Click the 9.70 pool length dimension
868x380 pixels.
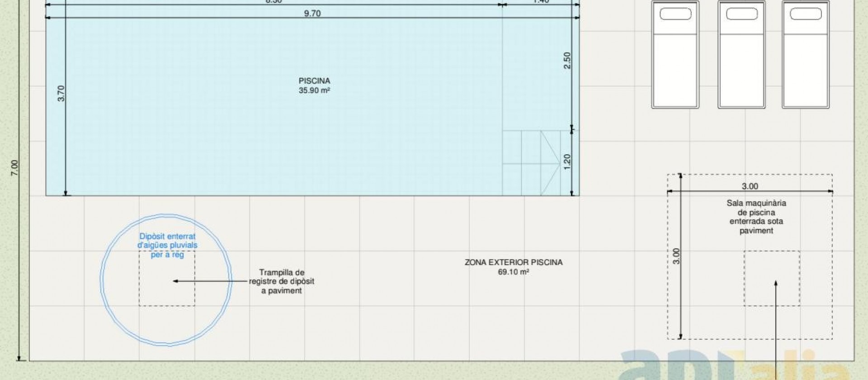click(x=312, y=13)
